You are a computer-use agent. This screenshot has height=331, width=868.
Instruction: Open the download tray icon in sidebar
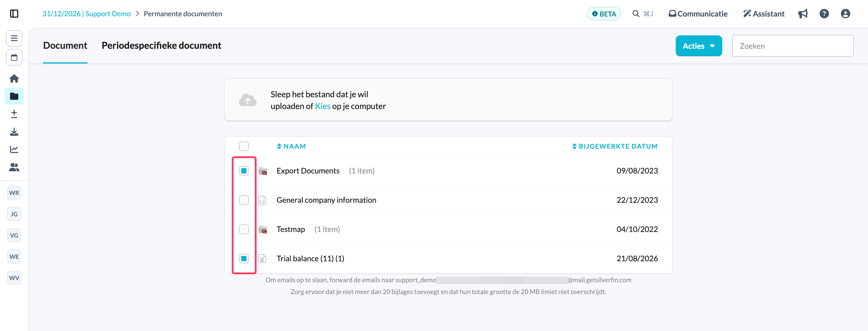(14, 132)
